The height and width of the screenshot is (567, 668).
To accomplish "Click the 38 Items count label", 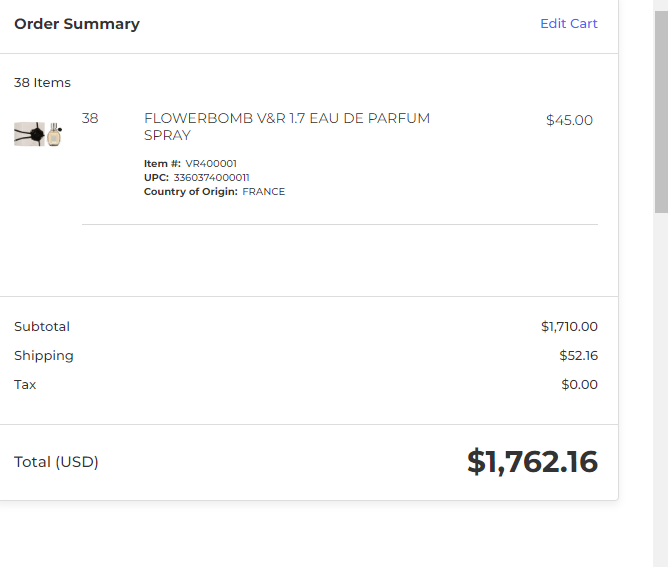I will click(x=42, y=83).
